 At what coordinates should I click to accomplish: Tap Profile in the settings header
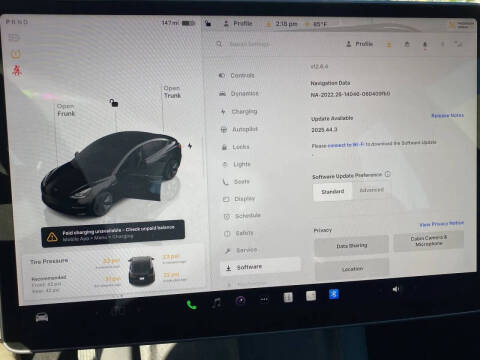point(359,44)
